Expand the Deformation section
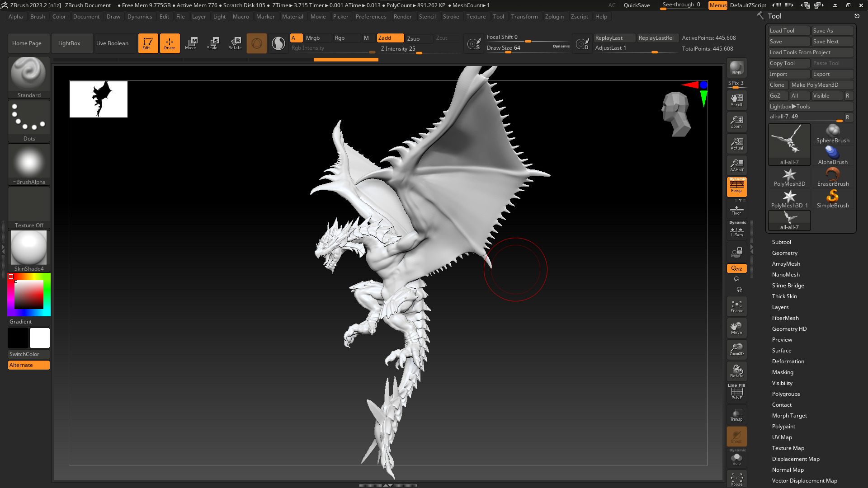Image resolution: width=868 pixels, height=488 pixels. pyautogui.click(x=788, y=361)
